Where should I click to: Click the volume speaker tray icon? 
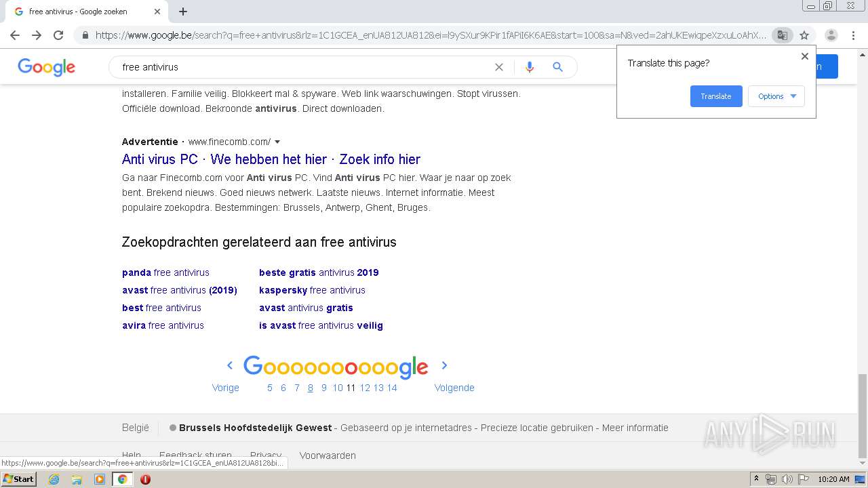click(787, 479)
